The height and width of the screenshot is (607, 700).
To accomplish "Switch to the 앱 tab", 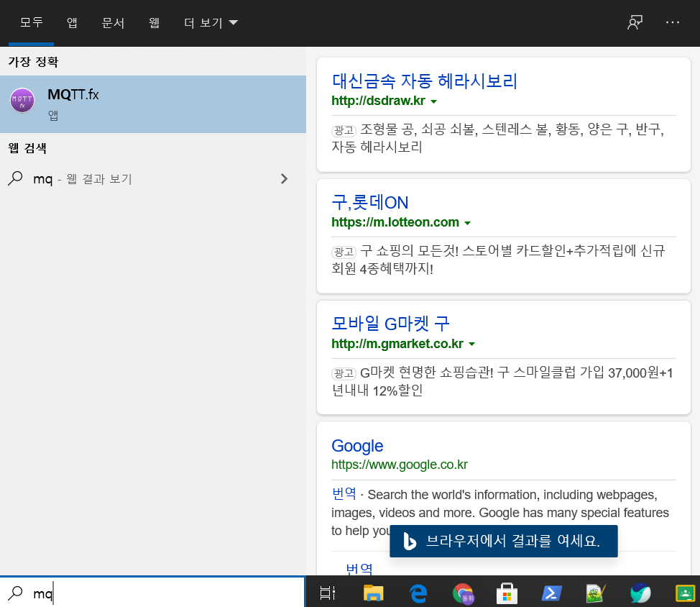I will coord(72,22).
